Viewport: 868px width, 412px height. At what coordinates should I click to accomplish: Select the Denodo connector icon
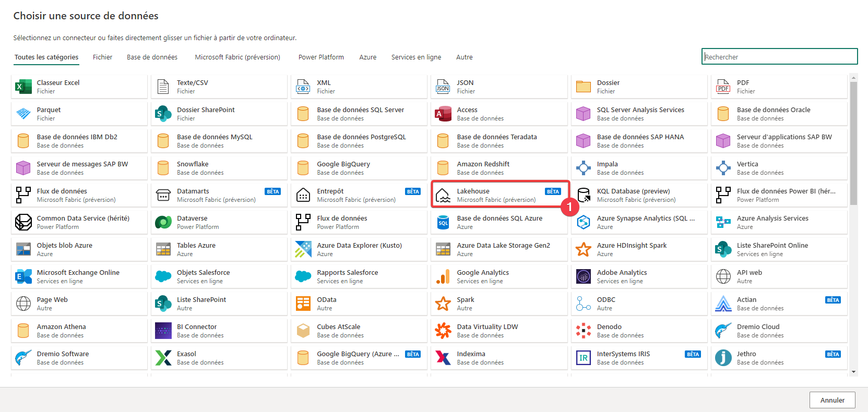tap(584, 331)
